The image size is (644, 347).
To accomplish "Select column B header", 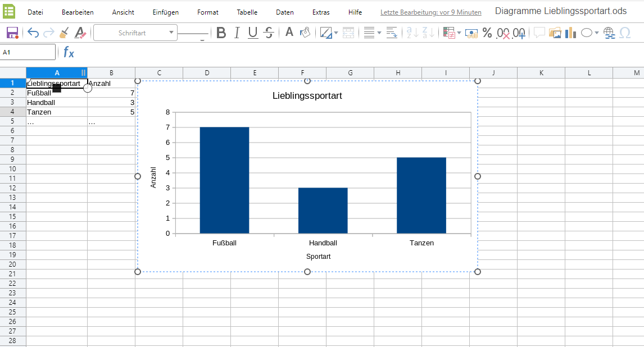I will click(111, 72).
